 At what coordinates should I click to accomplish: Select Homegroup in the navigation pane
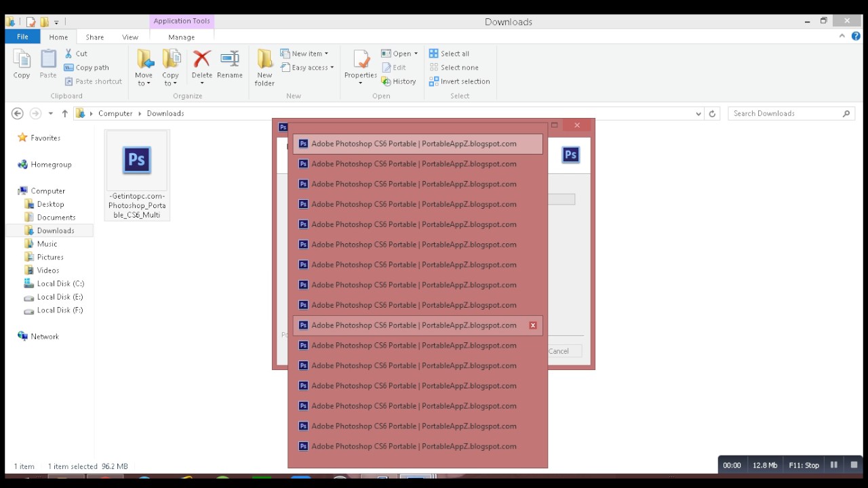tap(51, 165)
